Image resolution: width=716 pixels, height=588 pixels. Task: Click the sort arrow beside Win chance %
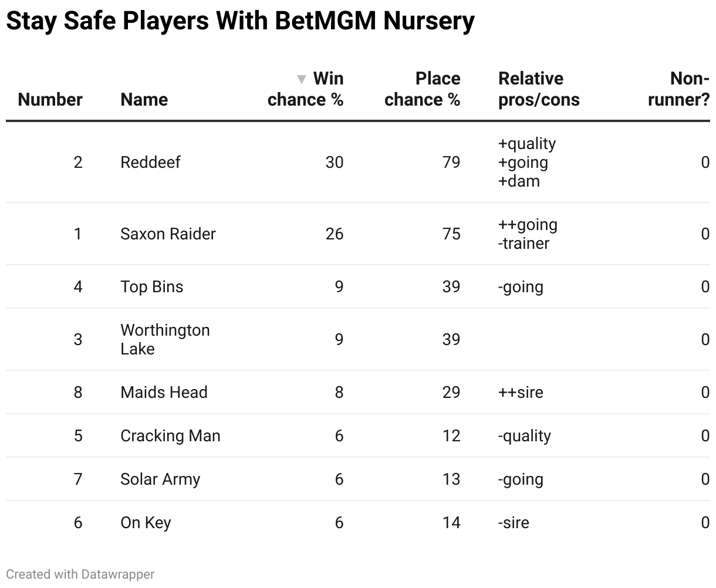tap(302, 79)
